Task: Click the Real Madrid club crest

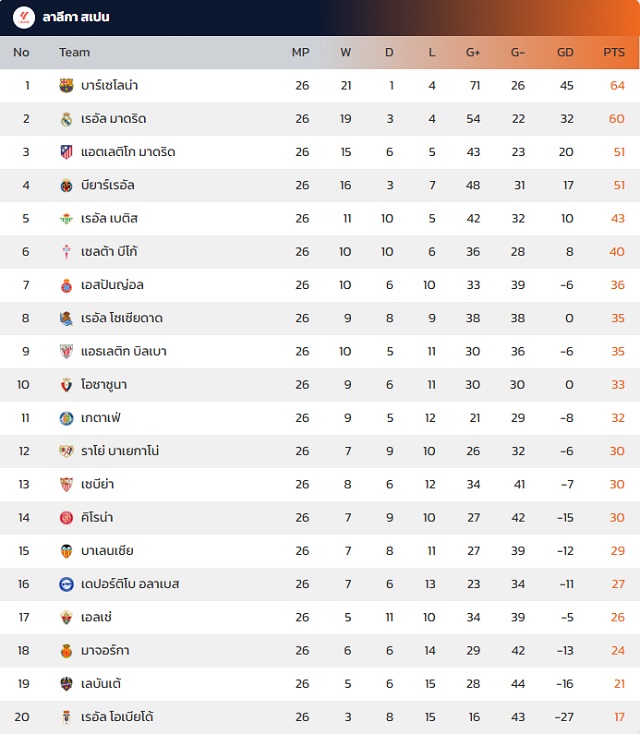Action: [67, 119]
